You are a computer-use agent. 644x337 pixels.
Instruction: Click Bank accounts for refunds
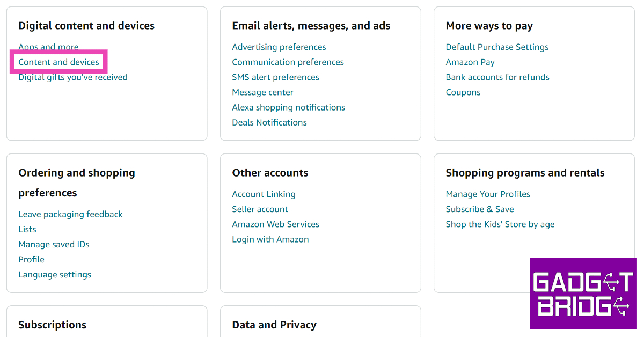coord(497,77)
